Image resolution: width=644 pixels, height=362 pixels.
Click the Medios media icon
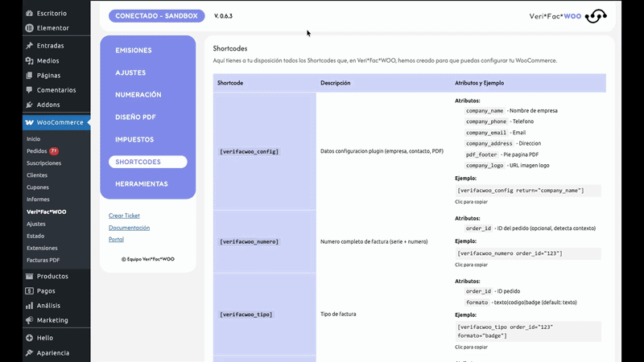(x=29, y=61)
